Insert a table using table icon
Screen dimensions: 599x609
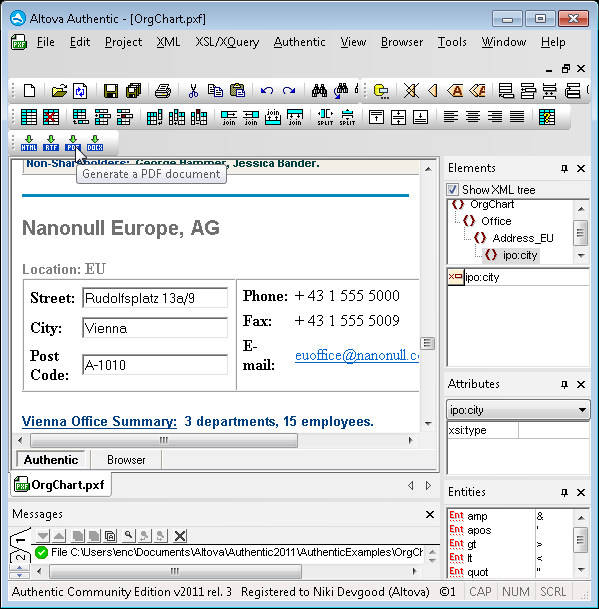[29, 117]
